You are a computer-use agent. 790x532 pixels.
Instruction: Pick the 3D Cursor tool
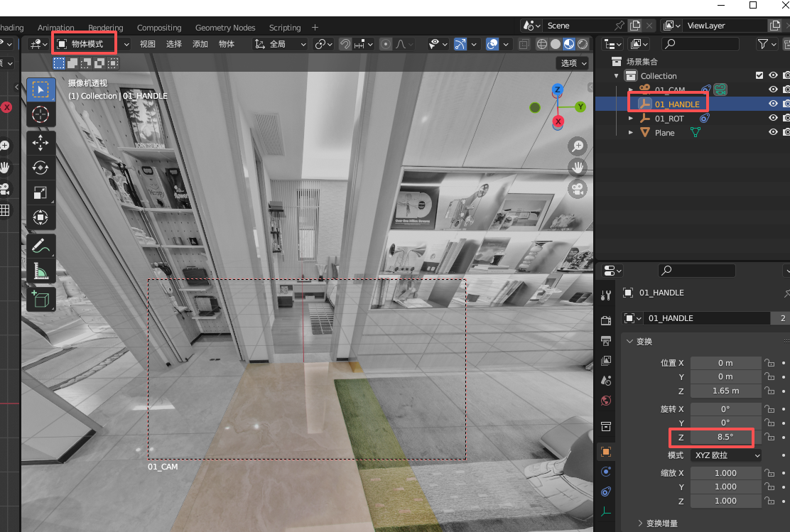click(40, 114)
